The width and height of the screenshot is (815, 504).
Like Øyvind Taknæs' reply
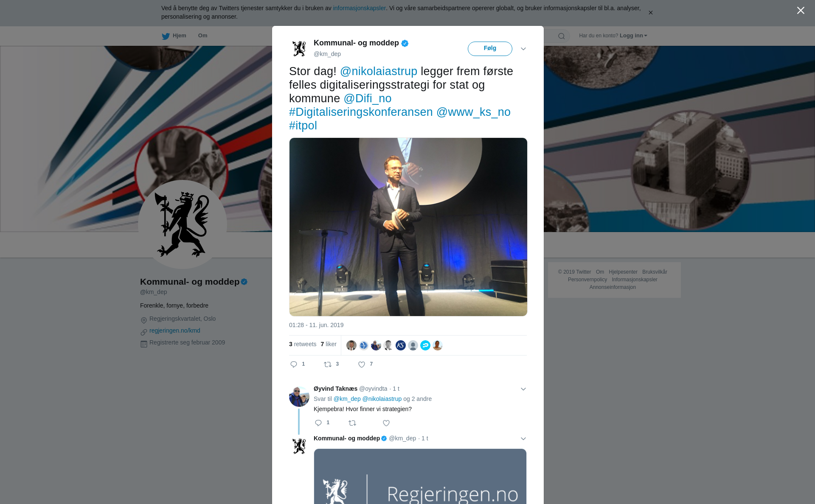pyautogui.click(x=386, y=423)
